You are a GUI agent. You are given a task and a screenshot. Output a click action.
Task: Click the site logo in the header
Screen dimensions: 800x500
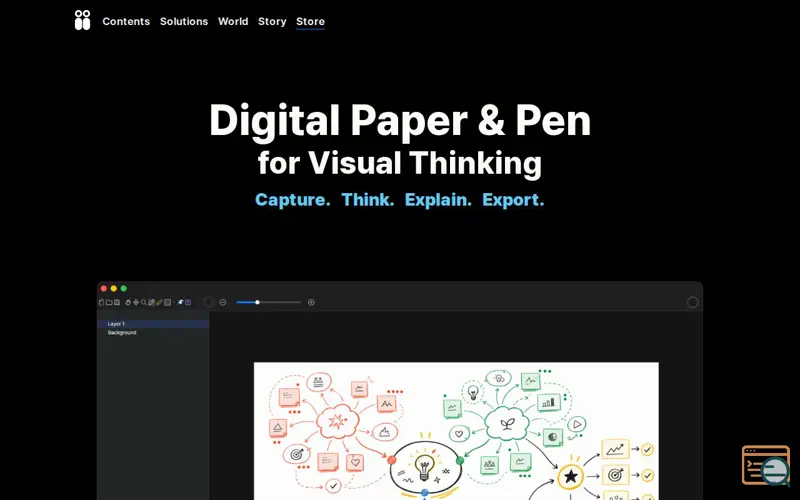[x=82, y=20]
